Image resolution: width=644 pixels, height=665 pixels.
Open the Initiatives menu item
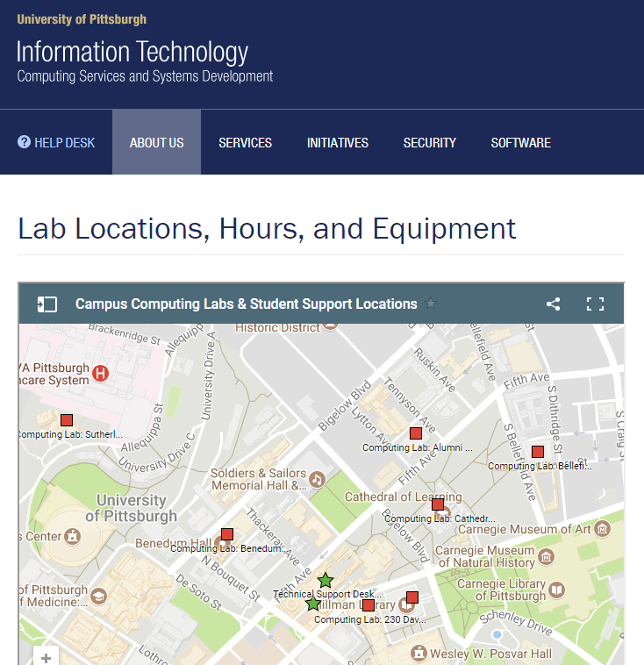point(338,142)
